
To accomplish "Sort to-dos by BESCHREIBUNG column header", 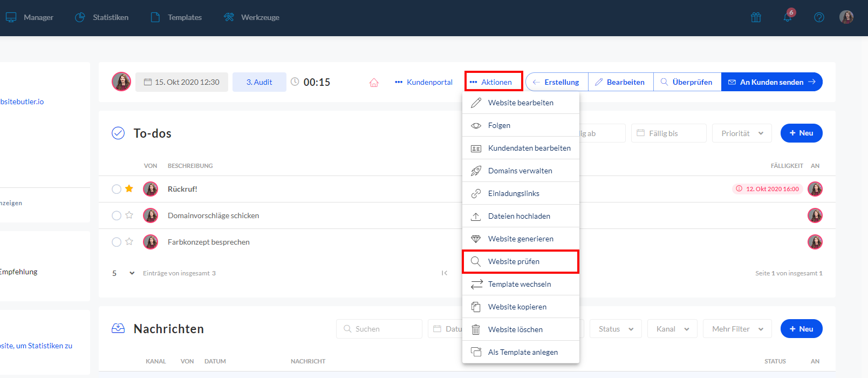I will (x=190, y=166).
